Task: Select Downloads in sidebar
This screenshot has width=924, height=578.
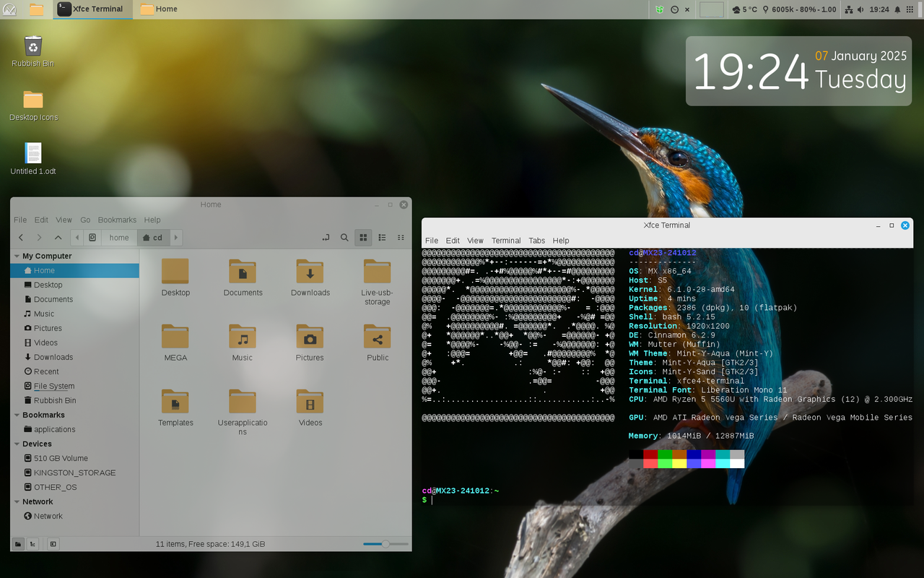Action: pyautogui.click(x=74, y=357)
